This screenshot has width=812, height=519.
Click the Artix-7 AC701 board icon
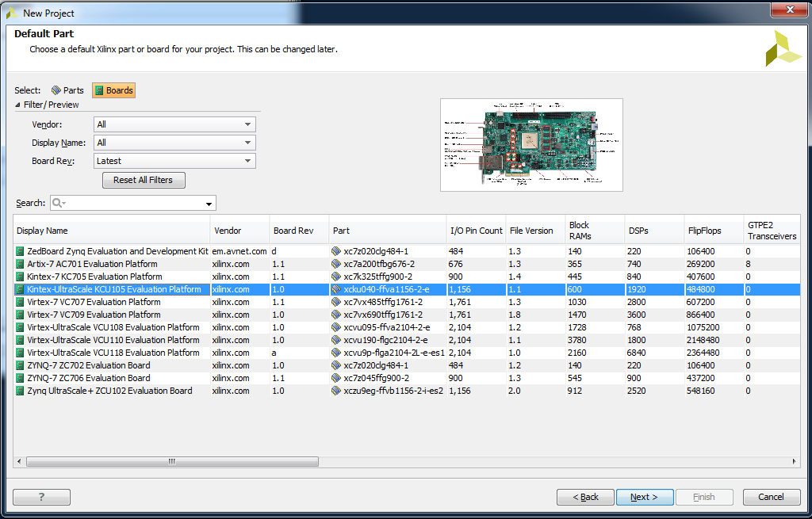tap(20, 264)
